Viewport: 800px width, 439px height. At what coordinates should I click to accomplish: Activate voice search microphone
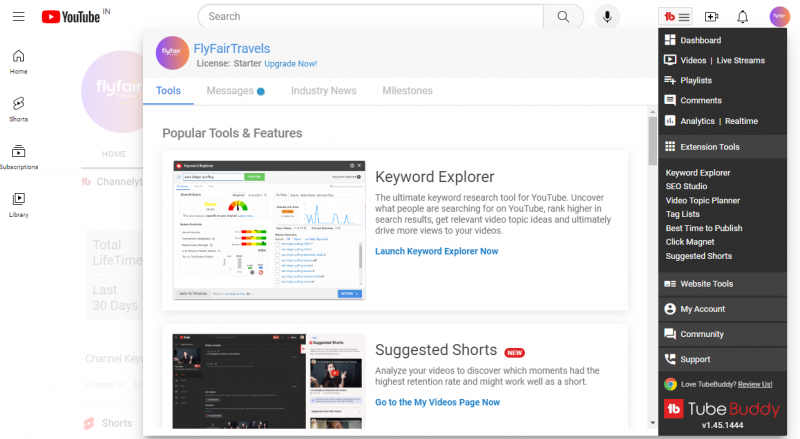(x=606, y=17)
